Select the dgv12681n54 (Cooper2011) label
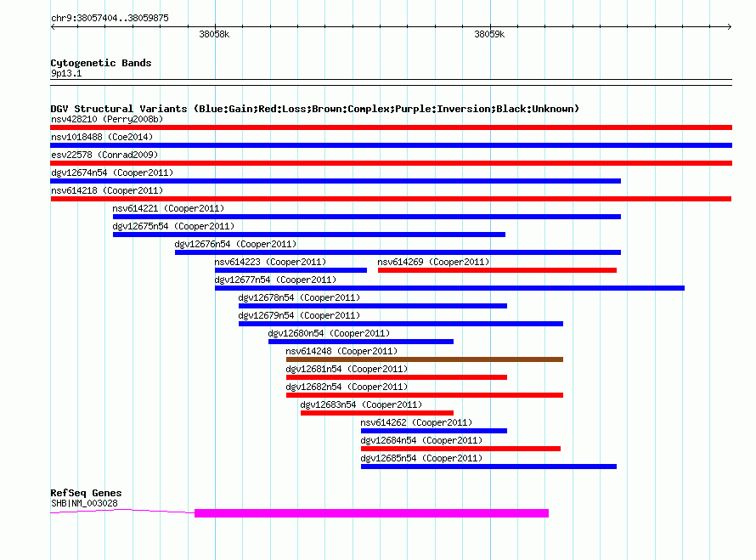756x560 pixels. [x=347, y=369]
